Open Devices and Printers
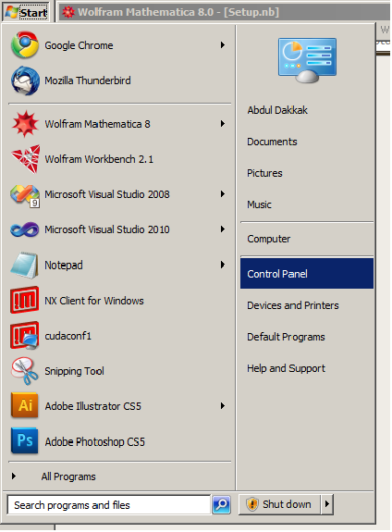Viewport: 392px width, 532px height. pos(293,305)
